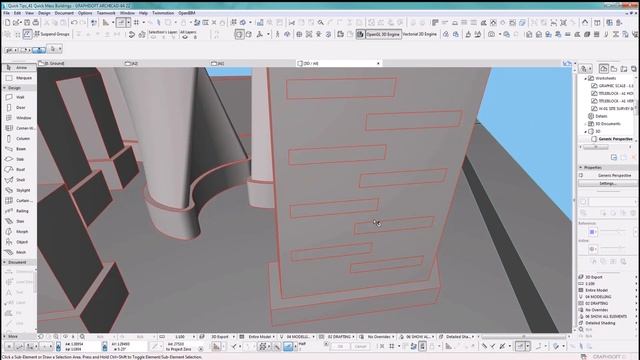Click the zoom magnifier icon in bottom bar
640x360 pixels.
(x=82, y=337)
